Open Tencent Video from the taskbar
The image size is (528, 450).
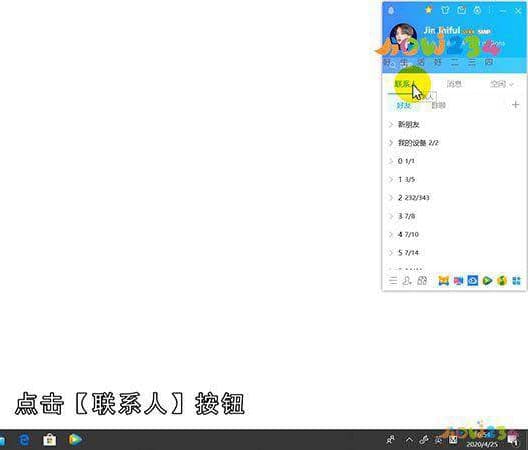coord(75,440)
